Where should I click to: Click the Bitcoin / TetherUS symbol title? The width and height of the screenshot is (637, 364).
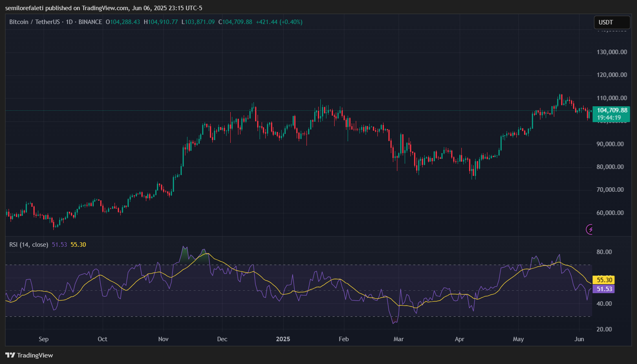(x=34, y=22)
